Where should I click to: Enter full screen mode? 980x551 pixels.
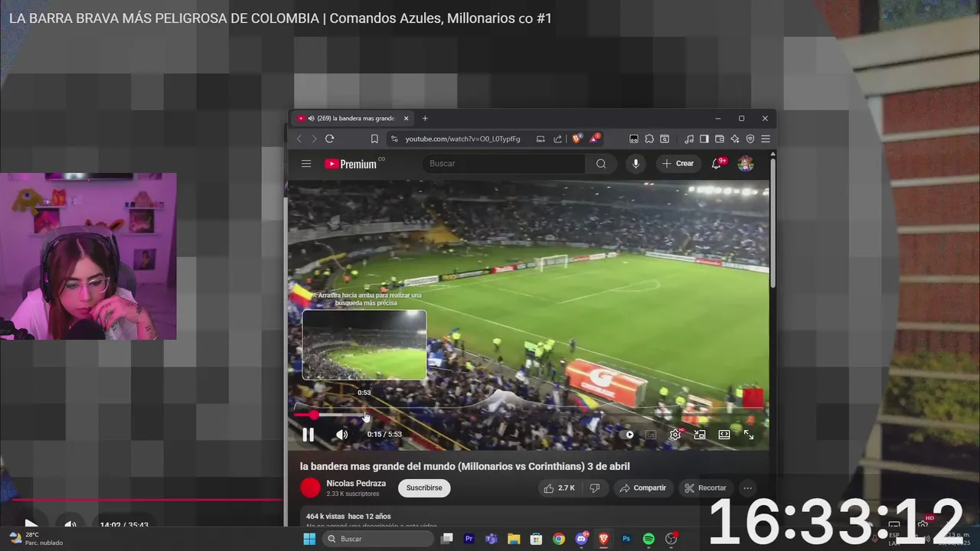pyautogui.click(x=749, y=435)
